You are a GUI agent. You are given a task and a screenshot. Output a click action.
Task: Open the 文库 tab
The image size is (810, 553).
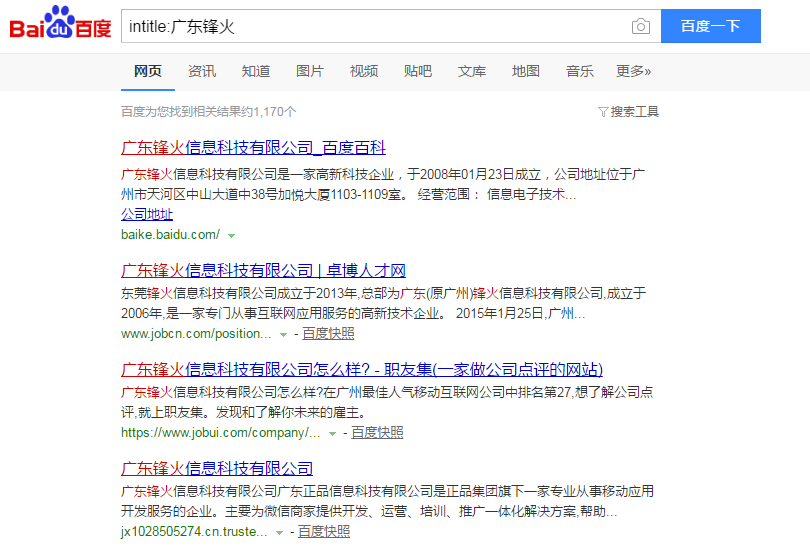(472, 71)
